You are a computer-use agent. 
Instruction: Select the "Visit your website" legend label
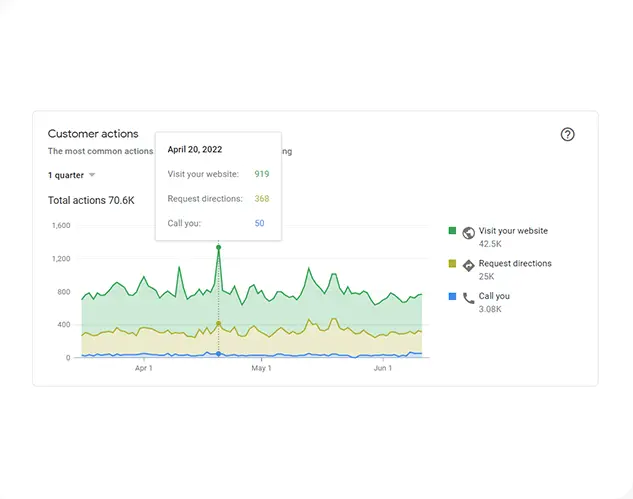(513, 231)
